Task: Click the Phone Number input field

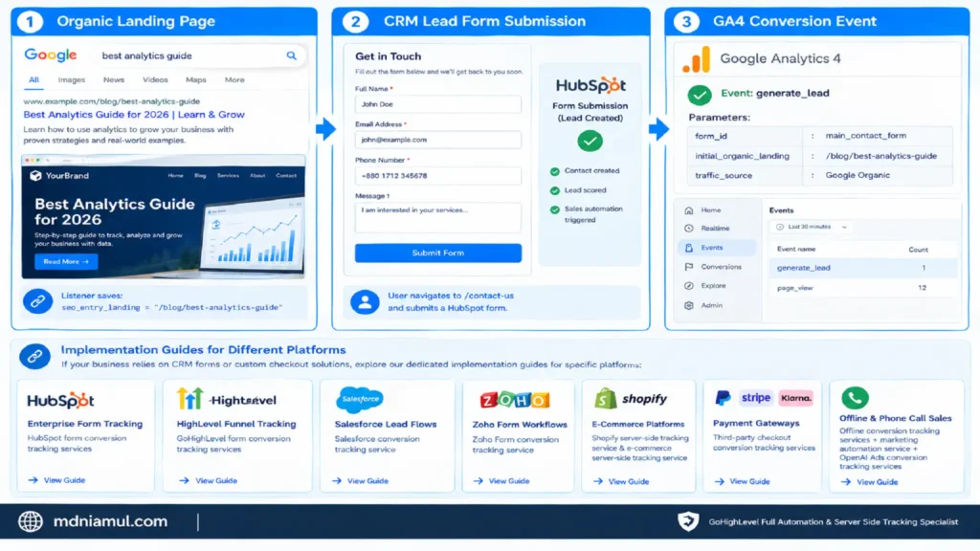Action: 438,176
